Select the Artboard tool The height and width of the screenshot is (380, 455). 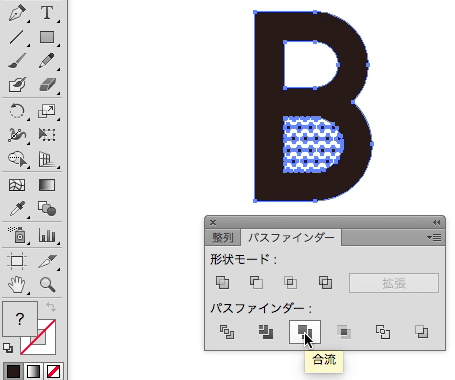17,261
